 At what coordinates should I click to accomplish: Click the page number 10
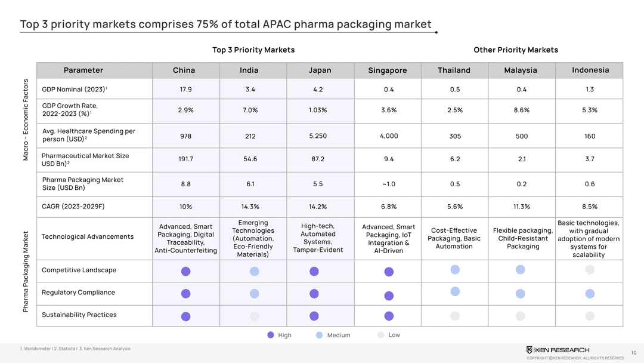[x=633, y=352]
